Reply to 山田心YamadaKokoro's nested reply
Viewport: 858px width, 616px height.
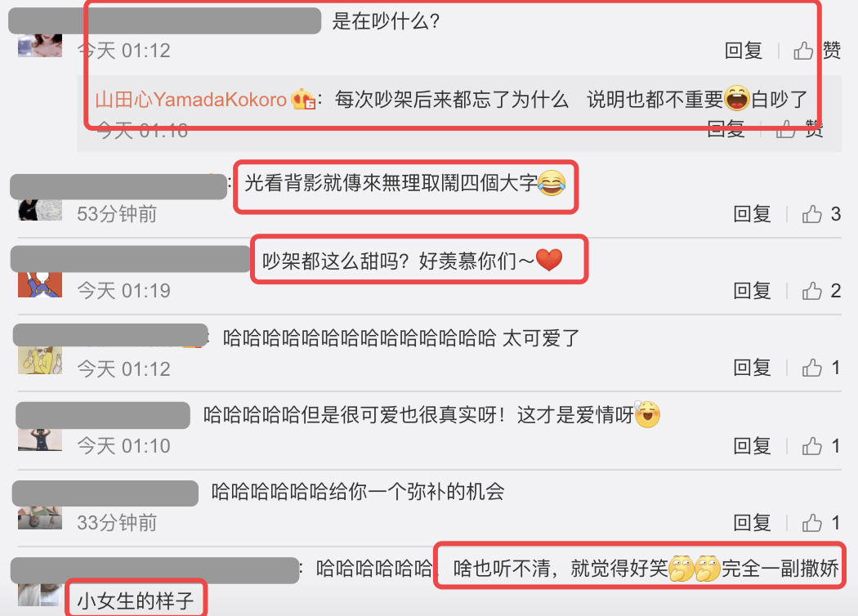click(x=726, y=130)
